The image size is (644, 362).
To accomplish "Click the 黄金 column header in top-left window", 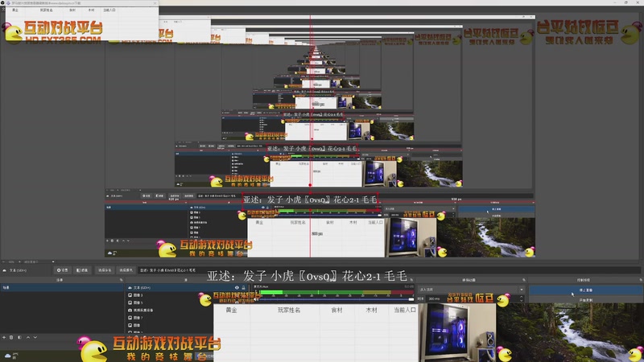I will [15, 10].
